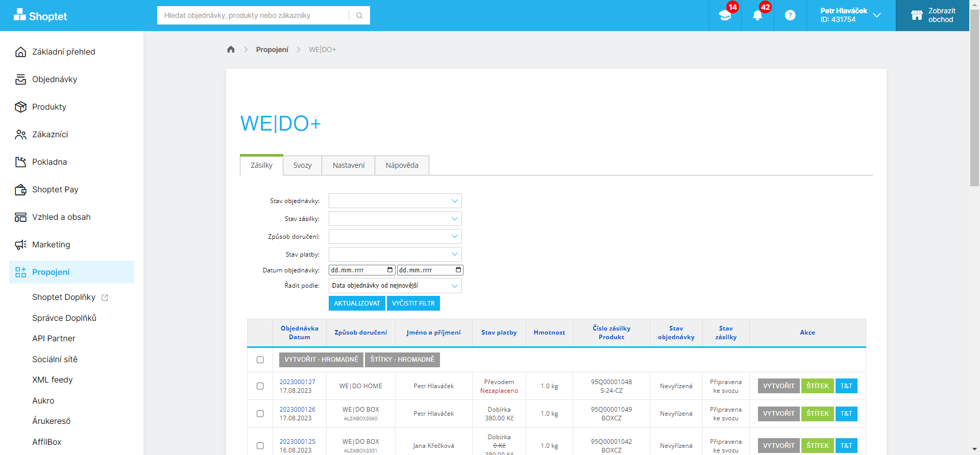Open AffilBox submenu item
The width and height of the screenshot is (980, 455).
point(47,442)
